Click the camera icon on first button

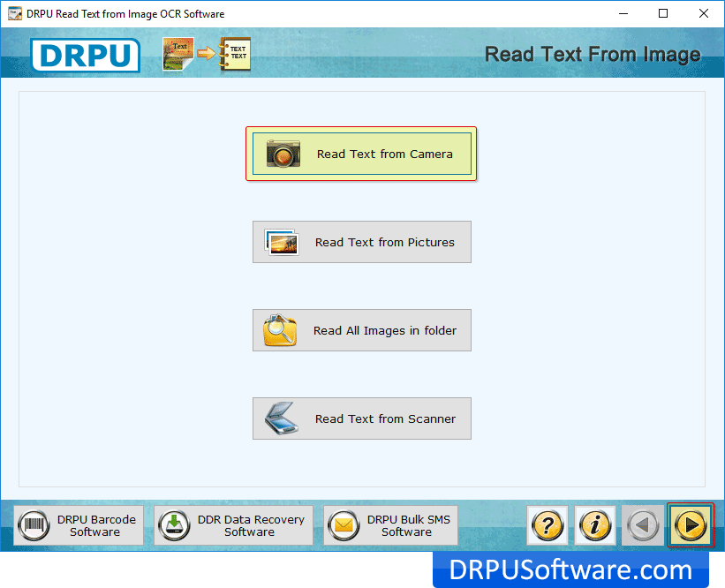click(x=283, y=154)
